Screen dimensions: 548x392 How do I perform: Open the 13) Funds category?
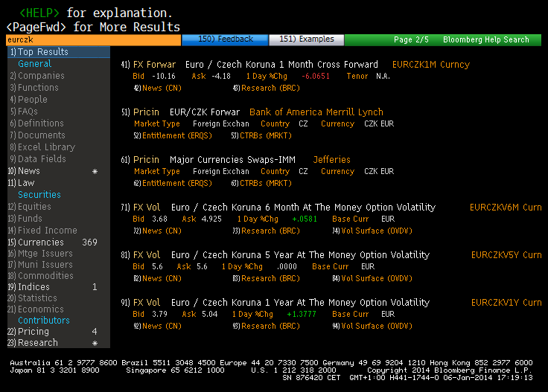coord(25,219)
